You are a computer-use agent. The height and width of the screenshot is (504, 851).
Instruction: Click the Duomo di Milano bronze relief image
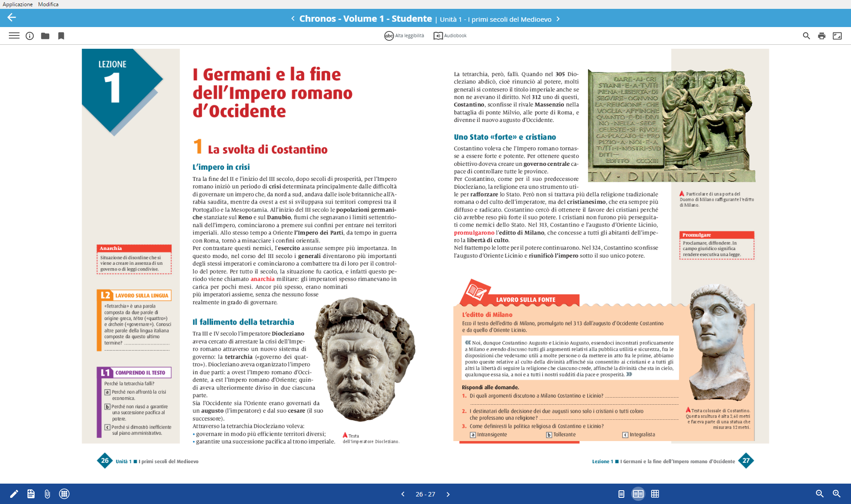(x=671, y=125)
